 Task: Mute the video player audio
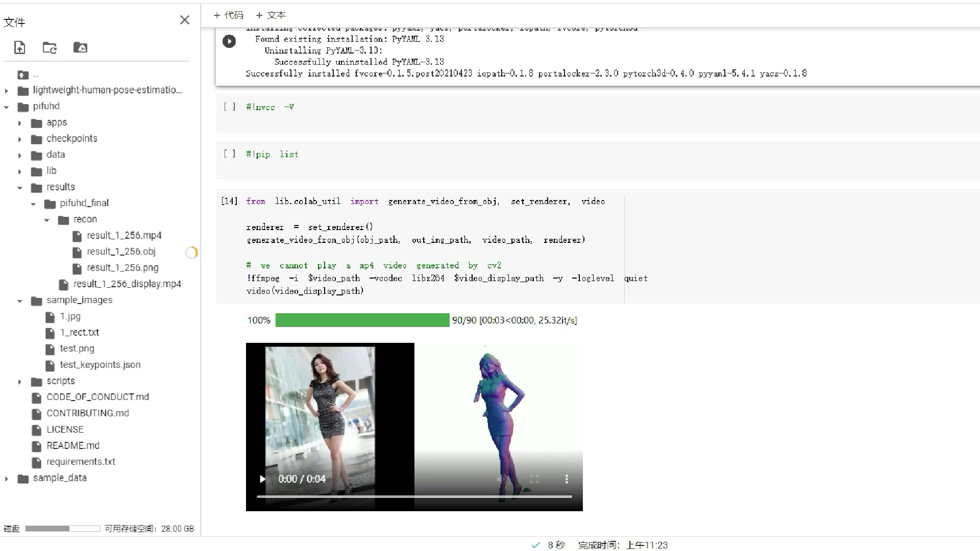coord(502,479)
